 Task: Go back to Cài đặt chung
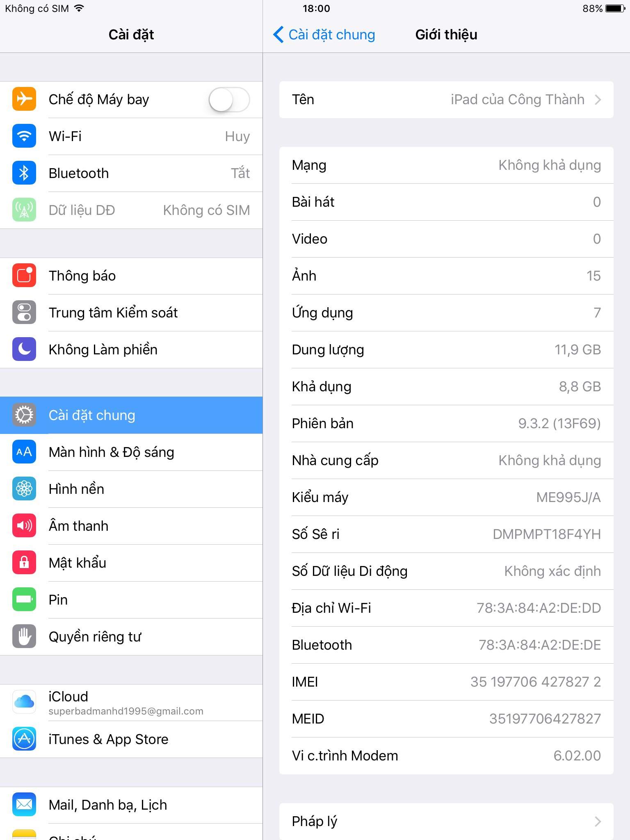pos(324,34)
